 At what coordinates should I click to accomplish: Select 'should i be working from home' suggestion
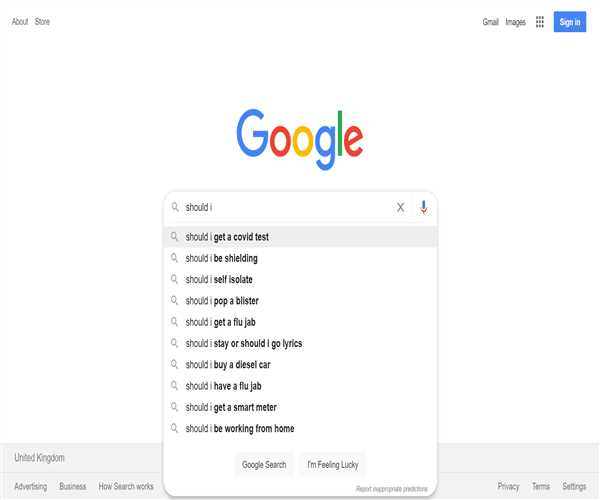tap(240, 429)
